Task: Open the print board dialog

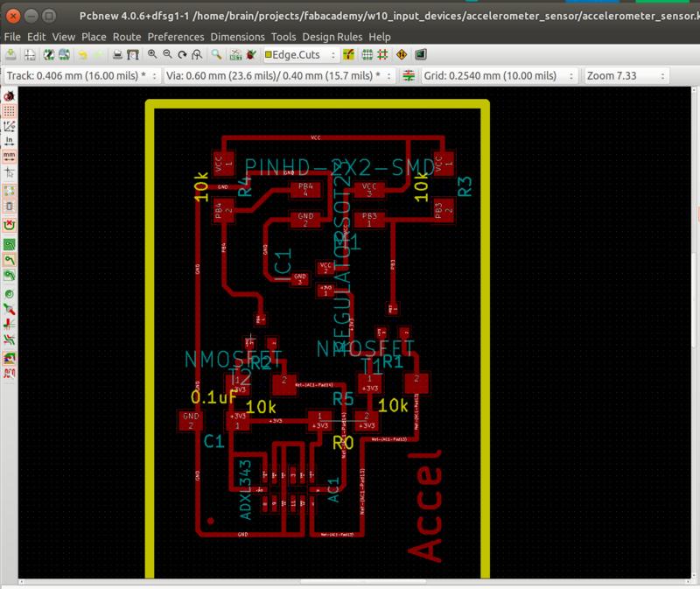Action: click(117, 57)
